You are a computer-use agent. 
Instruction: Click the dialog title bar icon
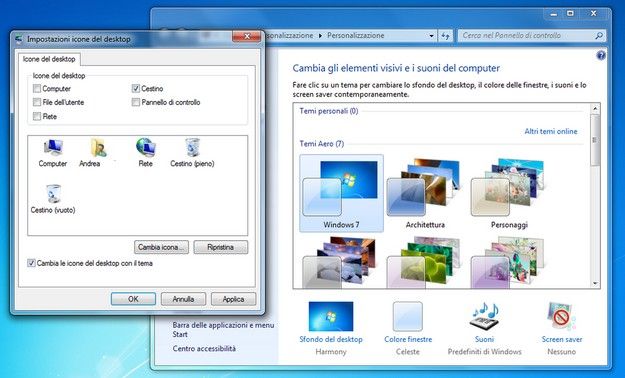click(19, 39)
